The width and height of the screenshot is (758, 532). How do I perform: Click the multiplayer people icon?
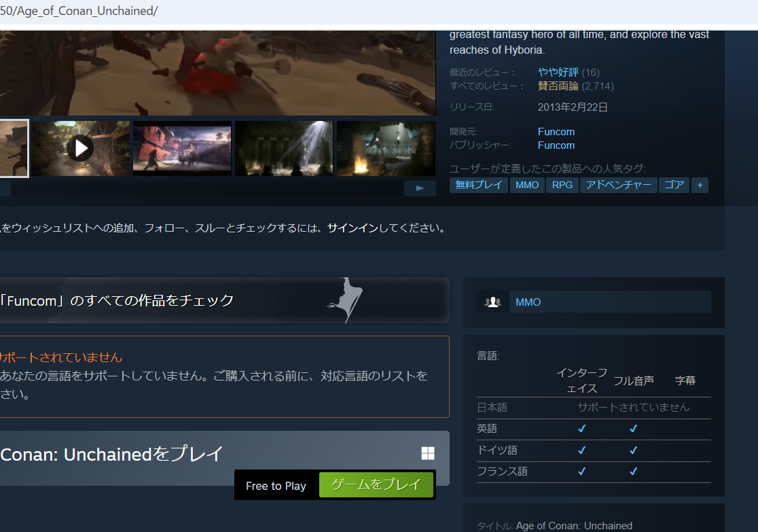(x=492, y=302)
